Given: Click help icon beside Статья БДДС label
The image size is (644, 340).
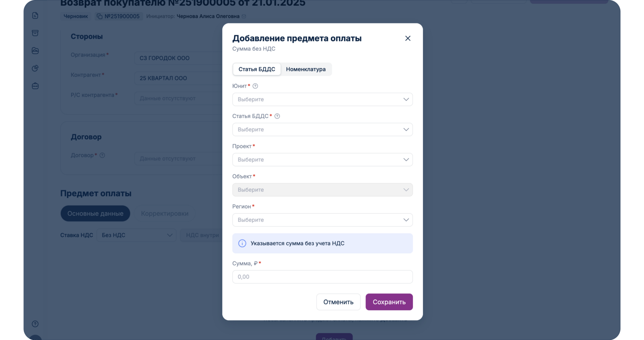Looking at the screenshot, I should pos(277,116).
